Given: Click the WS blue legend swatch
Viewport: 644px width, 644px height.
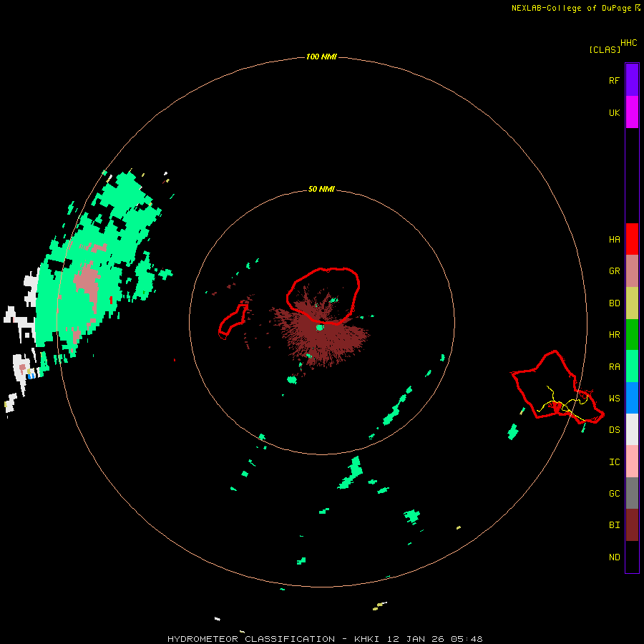Looking at the screenshot, I should tap(632, 398).
